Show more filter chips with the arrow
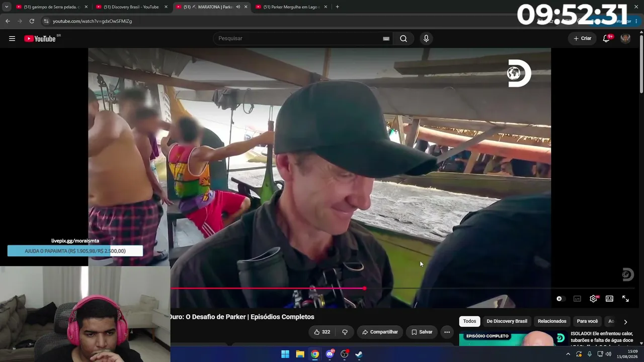This screenshot has height=362, width=644. coord(625,322)
